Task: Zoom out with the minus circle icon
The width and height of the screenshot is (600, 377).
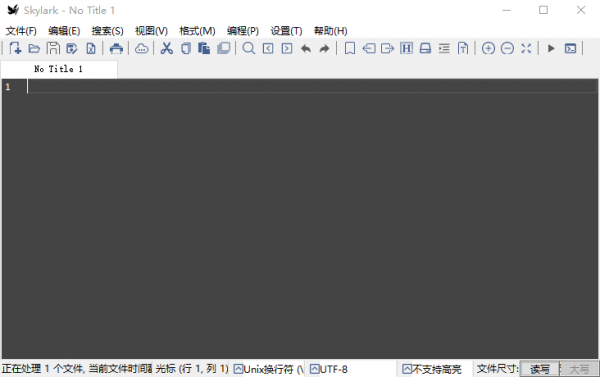Action: 507,48
